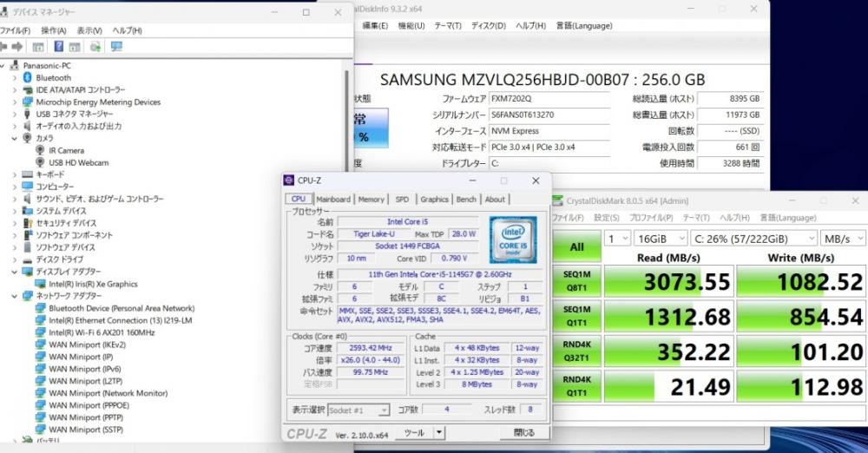This screenshot has width=868, height=453.
Task: Expand the IDE ATA/ATAPI コントローラー node
Action: (x=15, y=89)
